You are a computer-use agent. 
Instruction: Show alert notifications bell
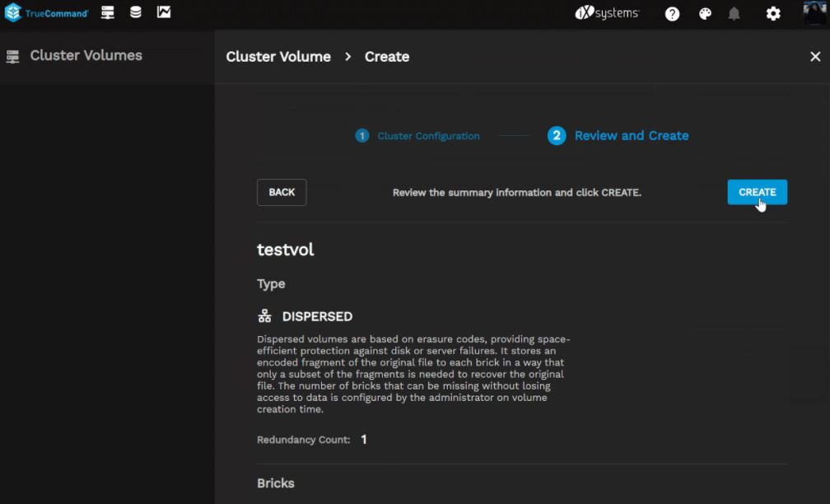(x=734, y=14)
